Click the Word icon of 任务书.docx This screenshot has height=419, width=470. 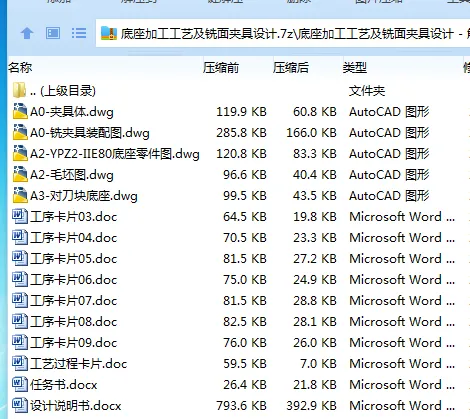(x=20, y=384)
